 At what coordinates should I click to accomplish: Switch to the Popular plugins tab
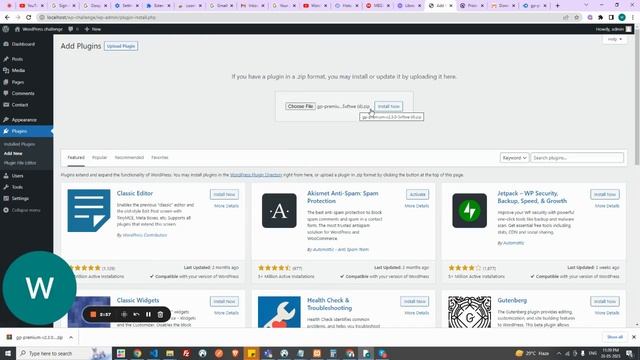tap(99, 158)
